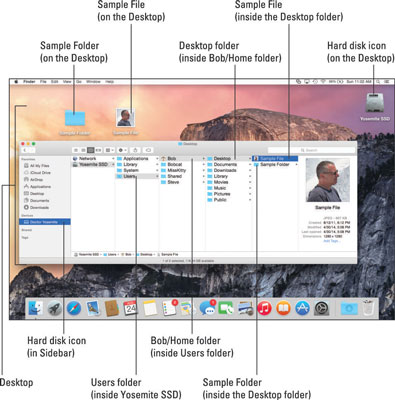Open the Action gear dropdown in toolbar
Screen dimensions: 395x400
click(x=122, y=150)
